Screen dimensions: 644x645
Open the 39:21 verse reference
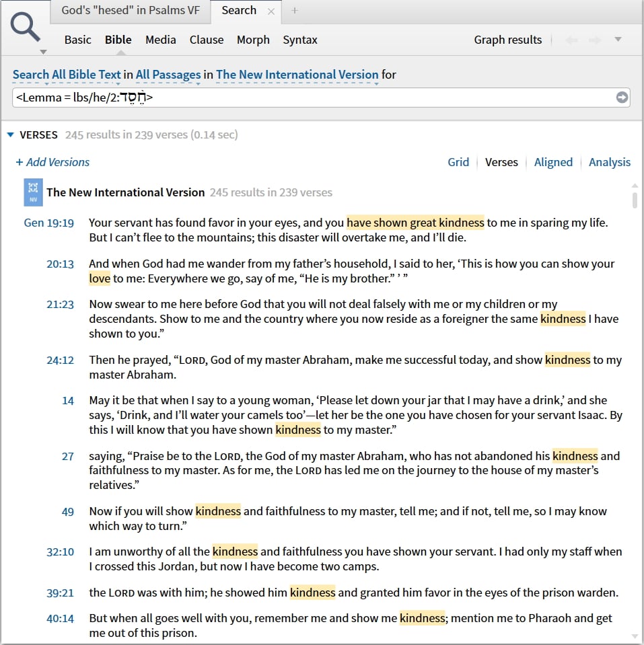tap(60, 593)
